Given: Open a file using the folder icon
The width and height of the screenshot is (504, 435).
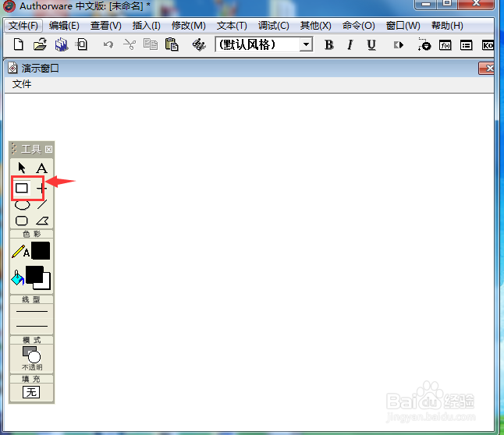Looking at the screenshot, I should (x=40, y=44).
